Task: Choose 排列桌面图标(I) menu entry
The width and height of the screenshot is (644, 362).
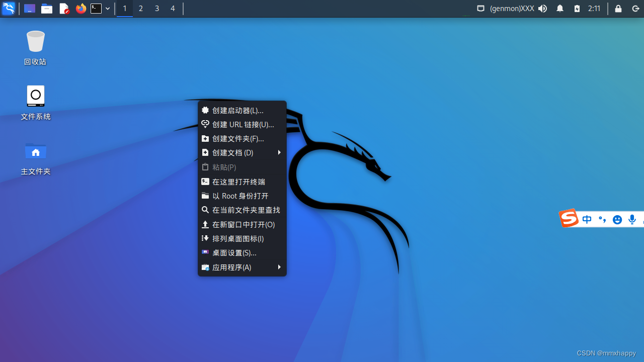Action: coord(242,238)
